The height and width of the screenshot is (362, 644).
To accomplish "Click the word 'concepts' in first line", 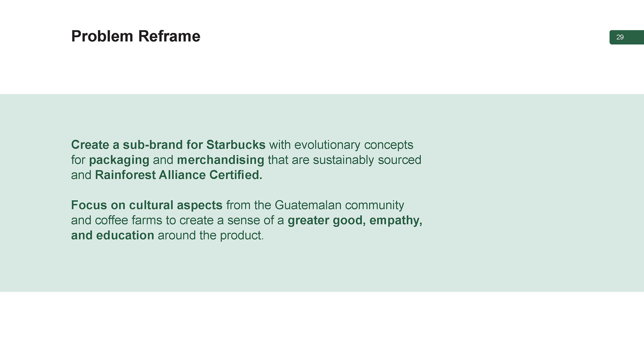I will [389, 145].
